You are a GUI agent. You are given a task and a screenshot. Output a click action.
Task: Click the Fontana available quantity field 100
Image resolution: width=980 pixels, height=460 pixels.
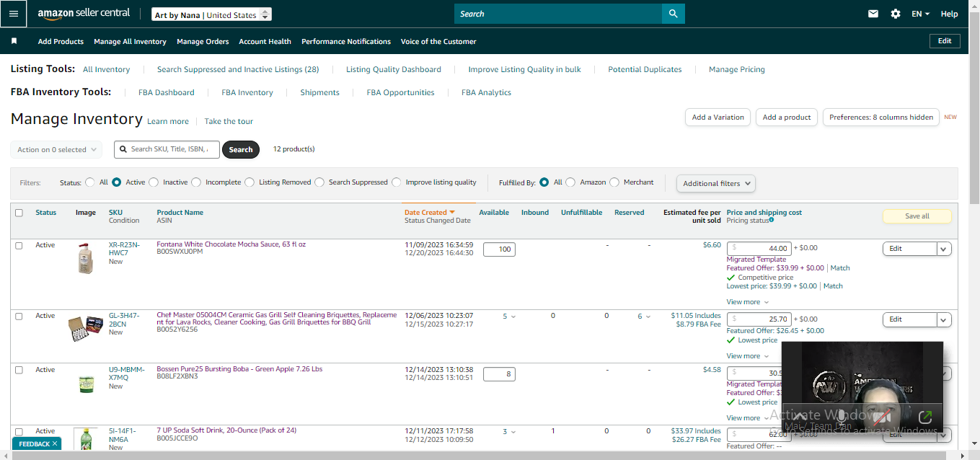point(499,249)
